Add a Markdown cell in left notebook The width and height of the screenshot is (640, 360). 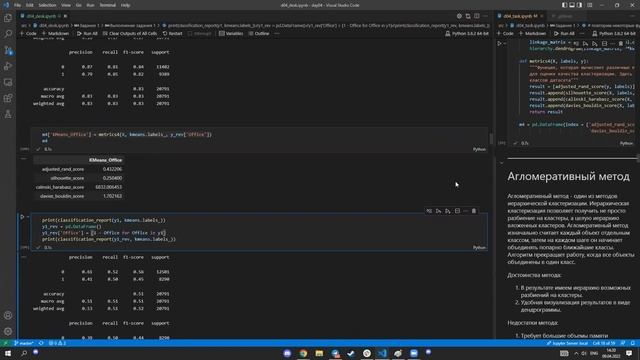tap(56, 33)
